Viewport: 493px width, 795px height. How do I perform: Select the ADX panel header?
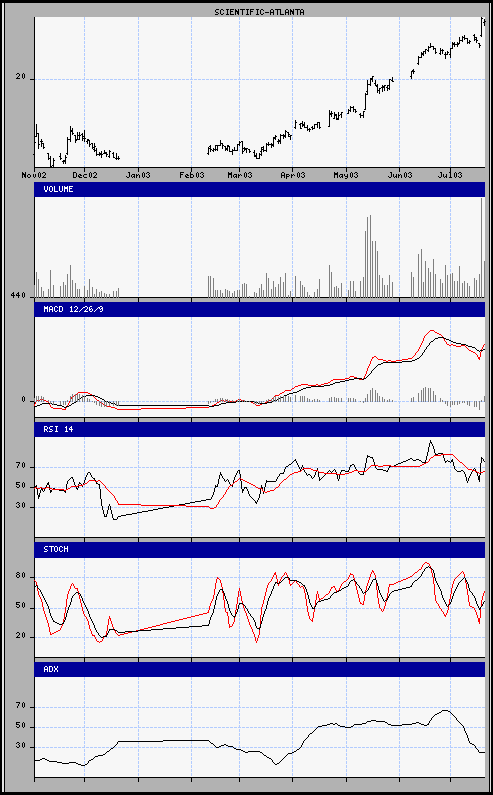click(x=260, y=669)
